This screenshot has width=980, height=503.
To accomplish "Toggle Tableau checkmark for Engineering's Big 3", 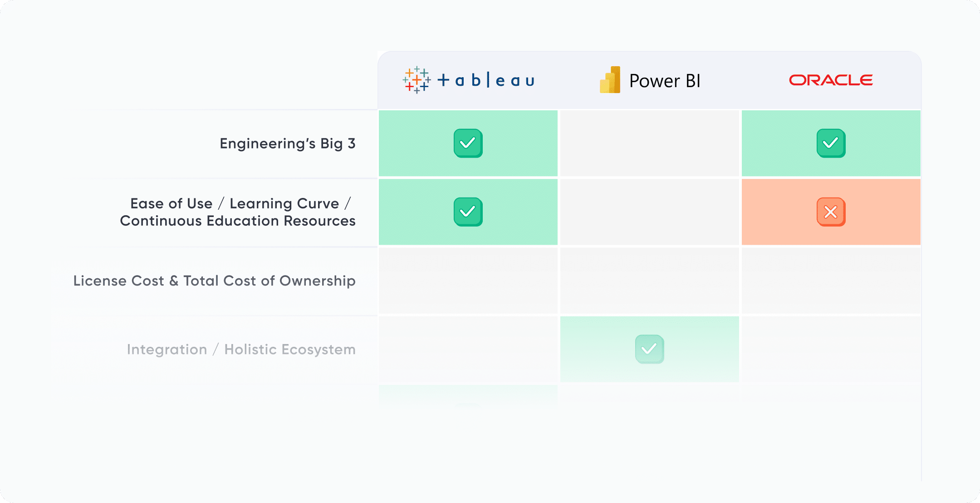I will click(x=468, y=143).
